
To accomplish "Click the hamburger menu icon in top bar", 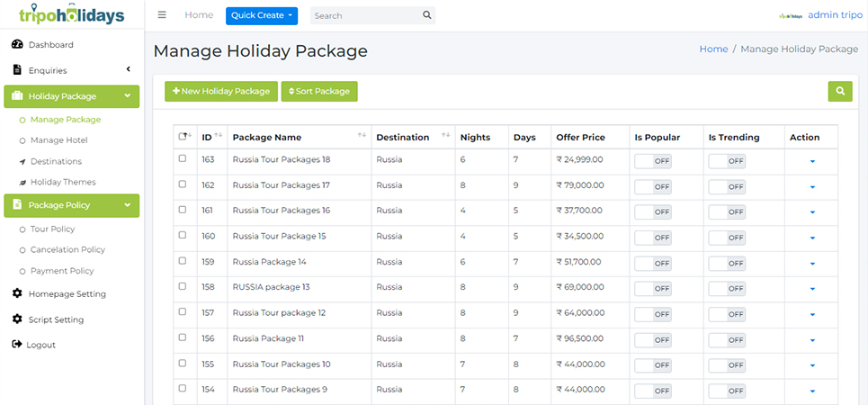I will tap(162, 15).
